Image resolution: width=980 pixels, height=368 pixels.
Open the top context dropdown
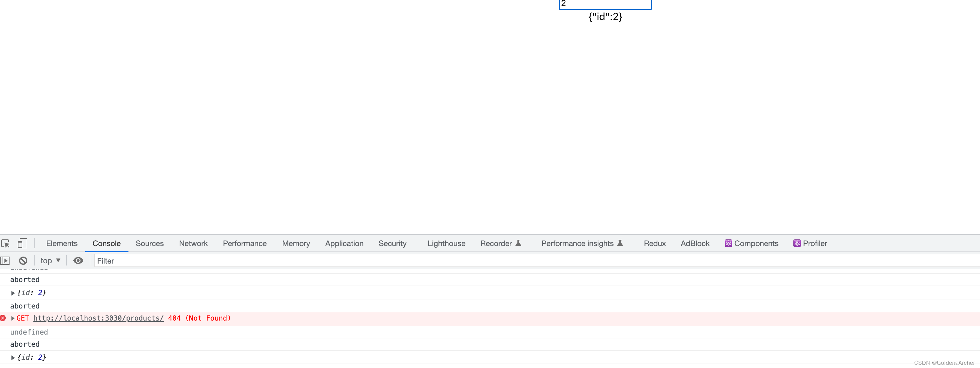point(50,261)
